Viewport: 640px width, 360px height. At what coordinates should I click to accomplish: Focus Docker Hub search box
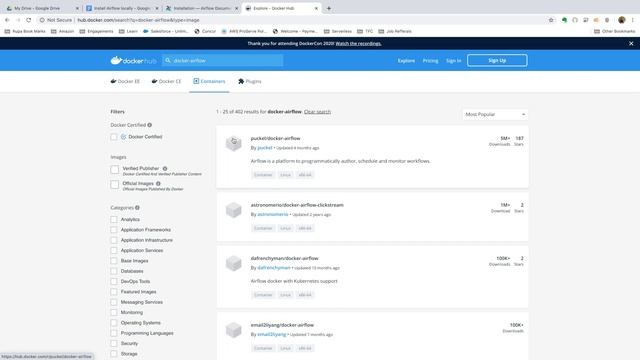pyautogui.click(x=222, y=60)
